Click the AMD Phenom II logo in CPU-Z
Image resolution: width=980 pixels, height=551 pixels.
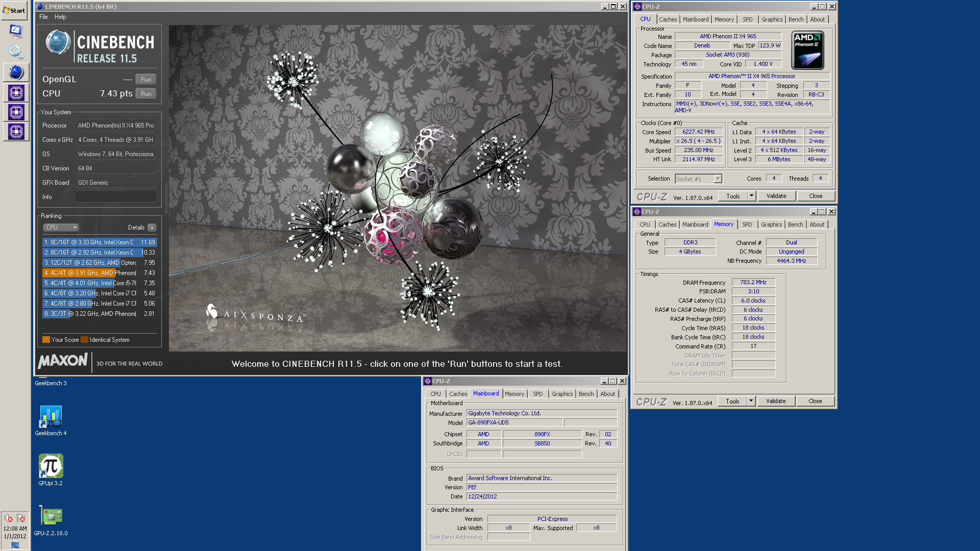point(807,50)
